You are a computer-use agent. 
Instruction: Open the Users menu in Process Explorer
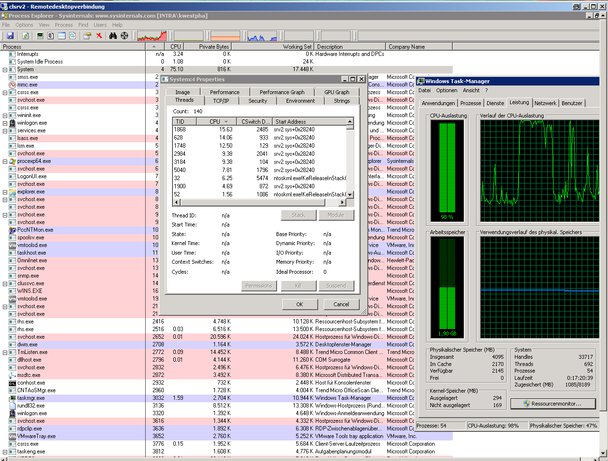coord(100,25)
